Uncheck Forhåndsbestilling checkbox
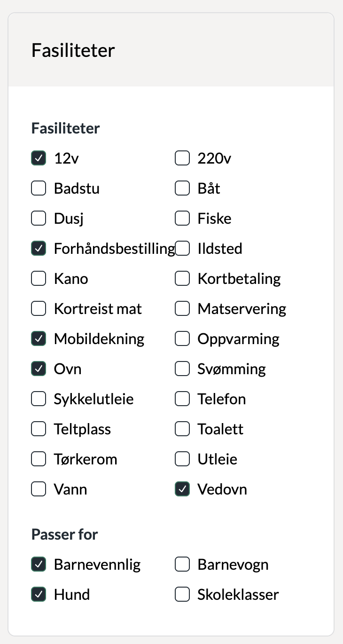 pos(39,249)
